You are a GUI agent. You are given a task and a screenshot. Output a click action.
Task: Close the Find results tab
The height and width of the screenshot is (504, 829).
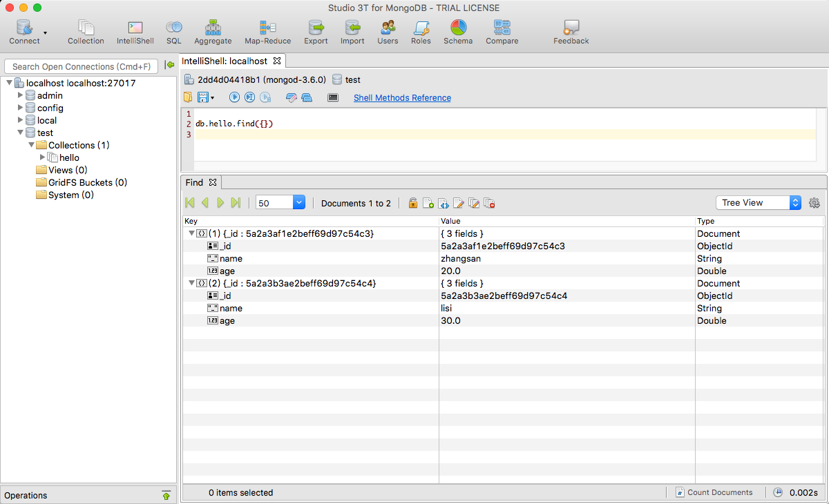(213, 182)
